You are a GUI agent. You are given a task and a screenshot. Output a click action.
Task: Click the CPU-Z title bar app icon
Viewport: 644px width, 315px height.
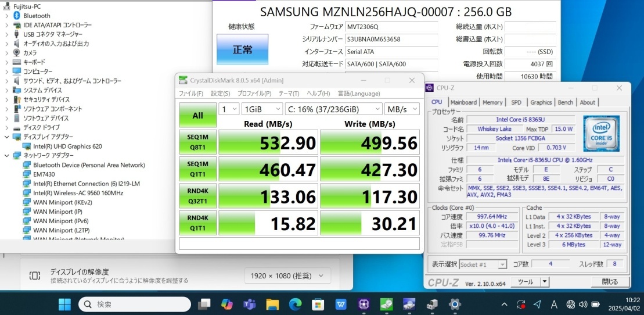click(x=430, y=88)
